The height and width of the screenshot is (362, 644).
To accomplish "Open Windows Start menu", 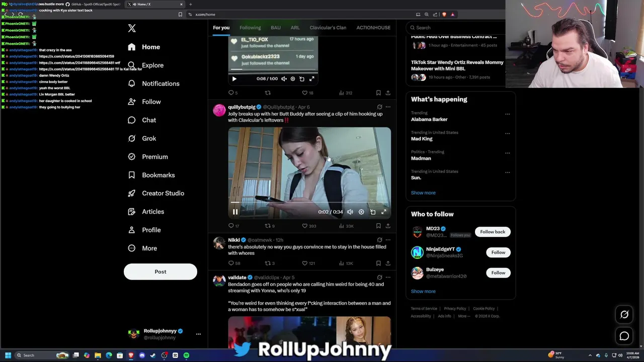I will tap(8, 355).
